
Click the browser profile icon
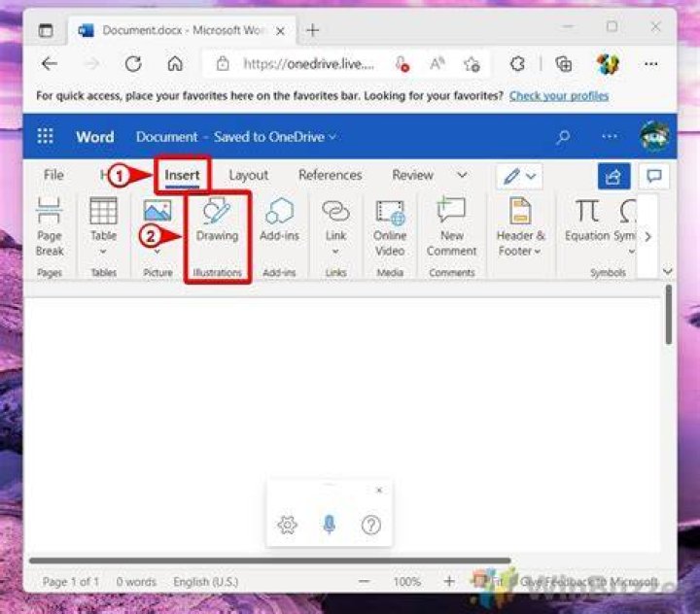608,64
